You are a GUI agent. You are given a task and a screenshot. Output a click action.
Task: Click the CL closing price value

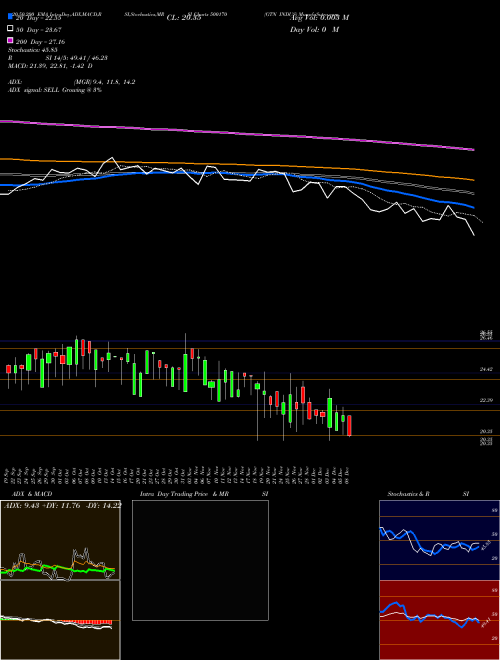coord(184,18)
